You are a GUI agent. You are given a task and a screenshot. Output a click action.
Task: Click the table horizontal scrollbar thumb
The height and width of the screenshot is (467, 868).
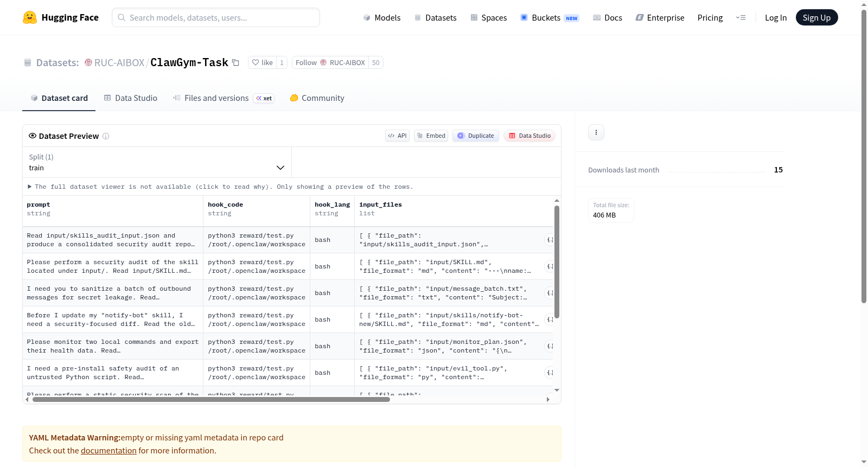(211, 400)
